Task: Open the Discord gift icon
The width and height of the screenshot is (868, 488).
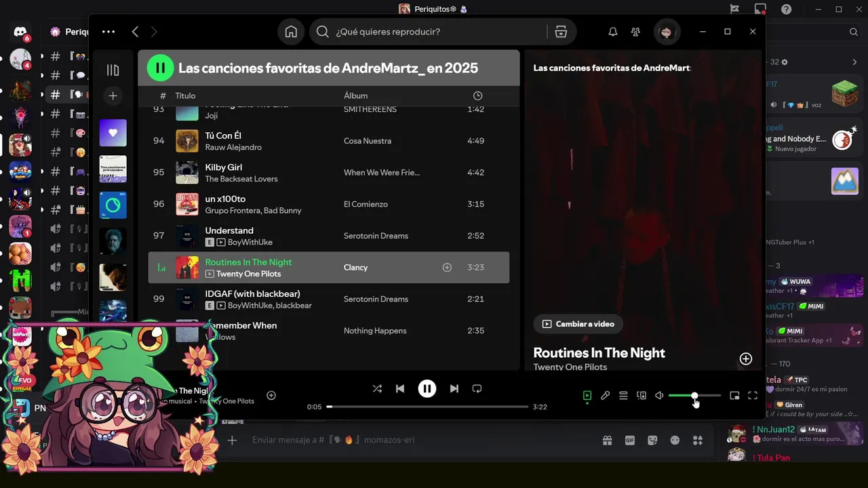Action: pyautogui.click(x=607, y=440)
